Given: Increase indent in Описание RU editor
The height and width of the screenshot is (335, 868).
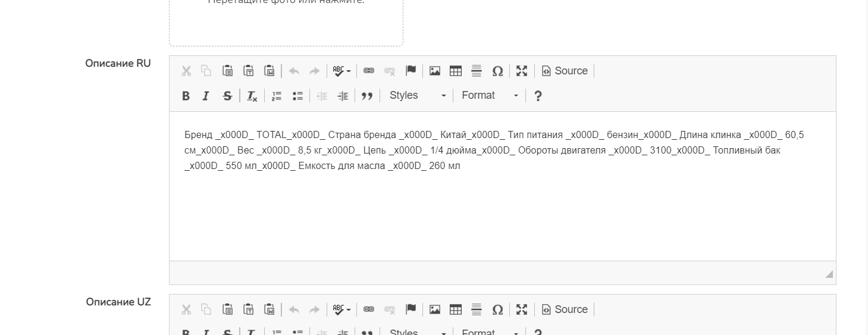Looking at the screenshot, I should pos(343,96).
